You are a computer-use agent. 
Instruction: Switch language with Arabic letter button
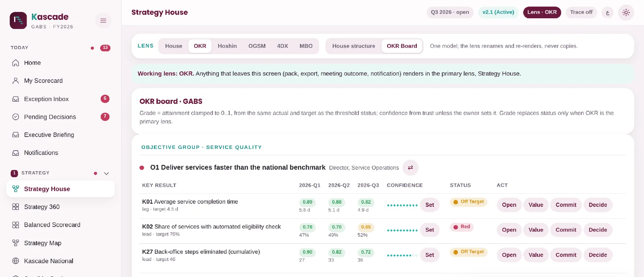608,12
